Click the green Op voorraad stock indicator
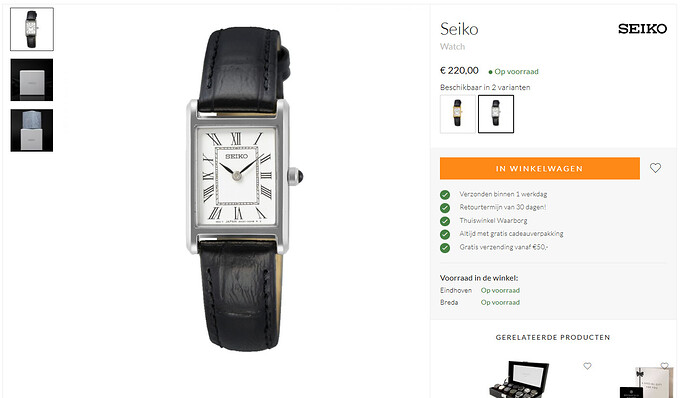The height and width of the screenshot is (398, 690). [x=513, y=71]
